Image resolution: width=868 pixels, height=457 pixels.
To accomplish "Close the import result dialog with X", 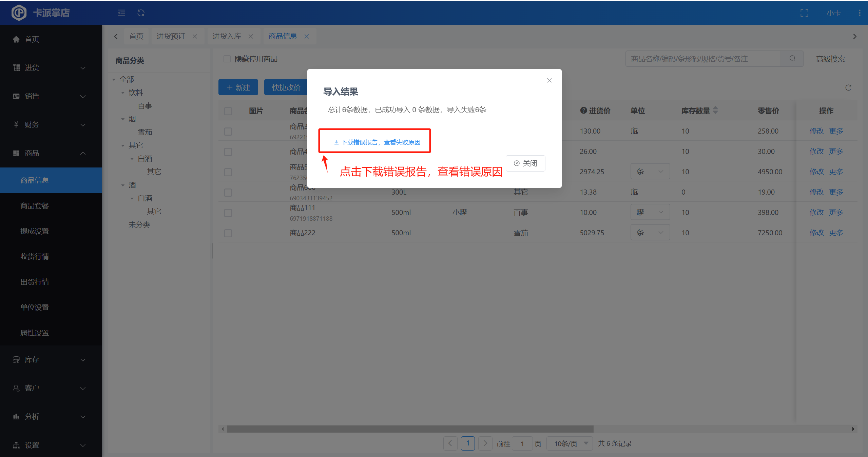I will (549, 80).
